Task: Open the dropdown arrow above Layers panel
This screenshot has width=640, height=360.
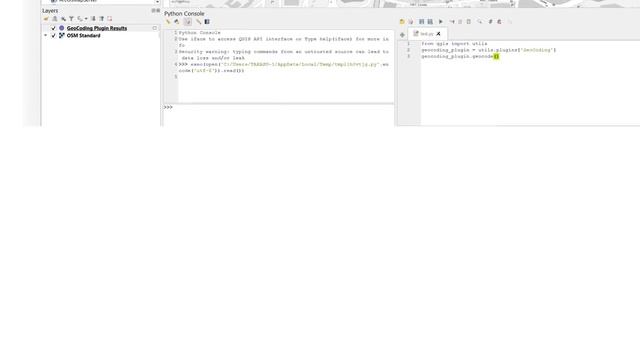Action: point(158,2)
